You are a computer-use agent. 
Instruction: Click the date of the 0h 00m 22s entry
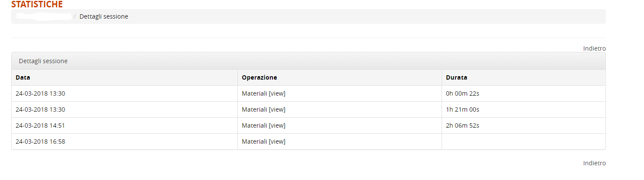(40, 93)
